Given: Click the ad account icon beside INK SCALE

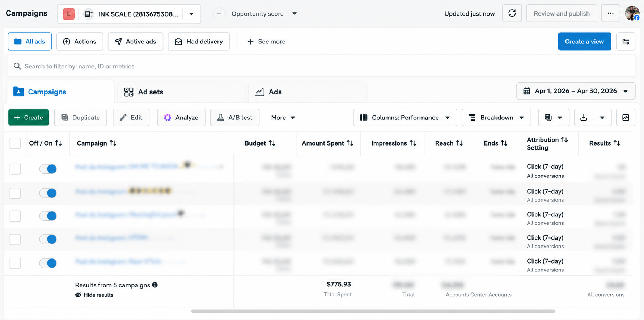Looking at the screenshot, I should tap(88, 14).
